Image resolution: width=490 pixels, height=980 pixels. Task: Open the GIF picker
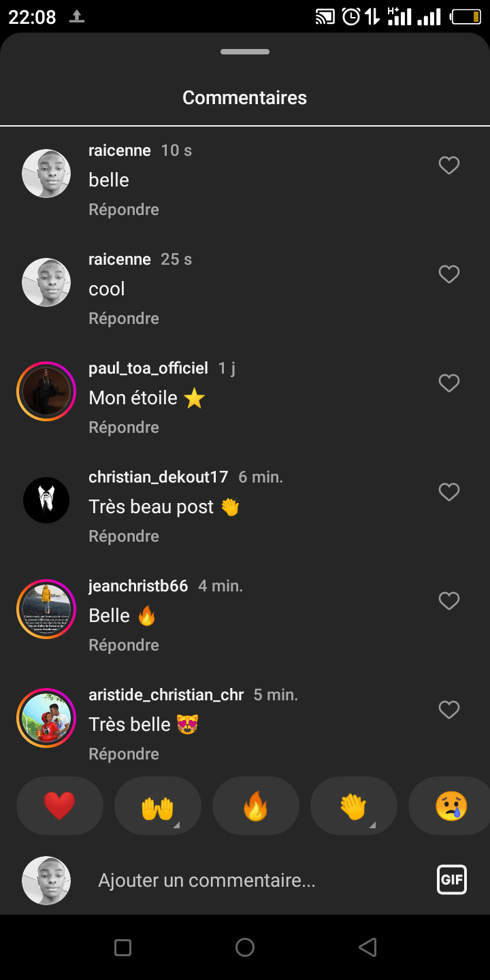(452, 879)
